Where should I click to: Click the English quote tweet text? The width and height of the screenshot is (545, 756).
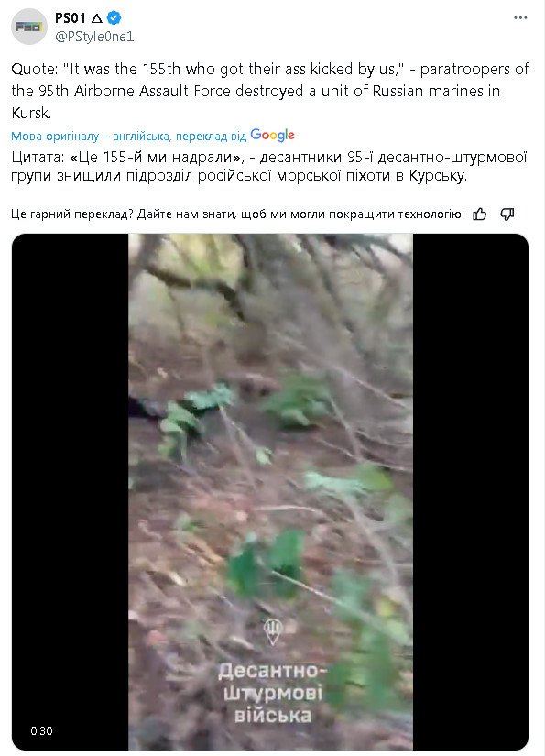(270, 91)
